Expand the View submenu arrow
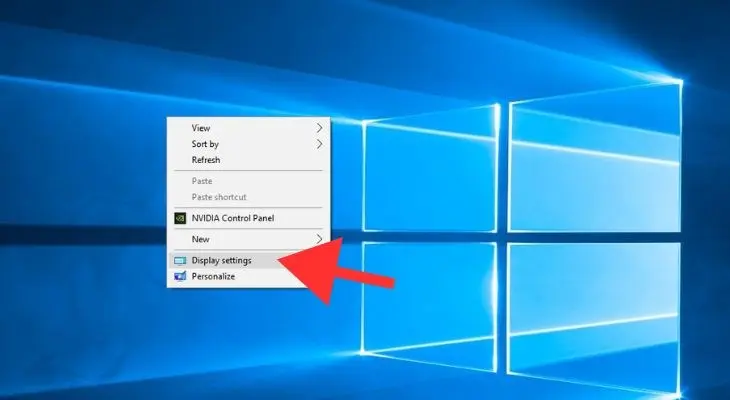Viewport: 730px width, 400px height. coord(319,128)
